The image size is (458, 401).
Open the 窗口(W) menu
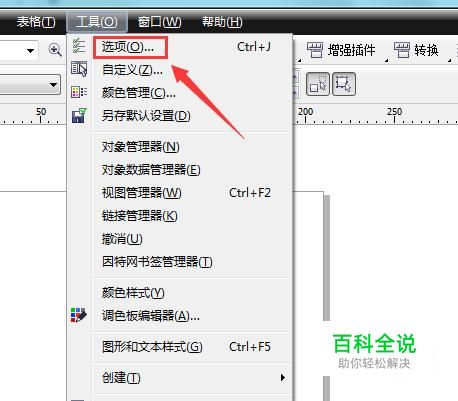160,22
